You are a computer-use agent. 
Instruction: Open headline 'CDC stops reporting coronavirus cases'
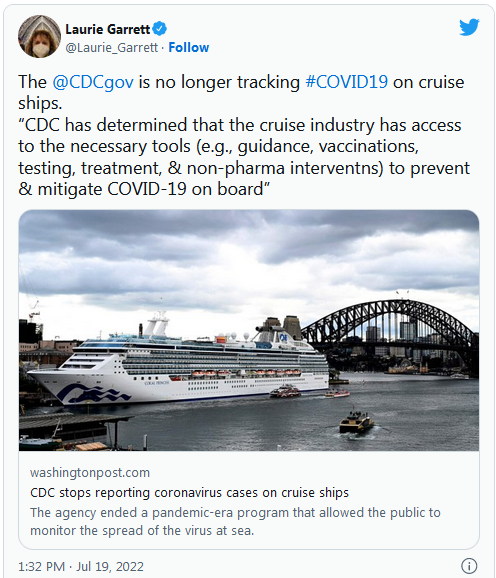pyautogui.click(x=189, y=492)
